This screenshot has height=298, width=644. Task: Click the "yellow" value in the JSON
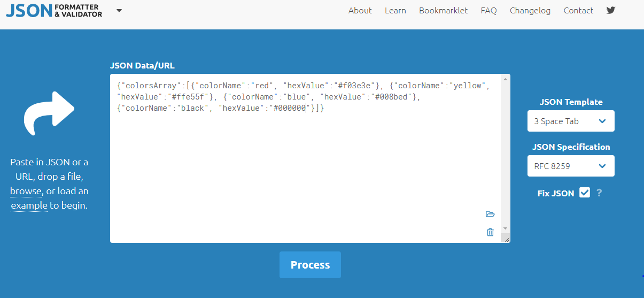[x=469, y=86]
